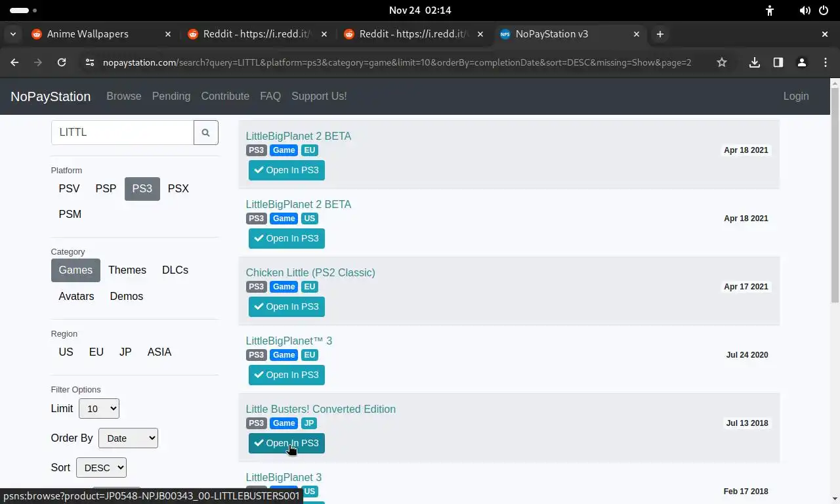Open In PS3 for LittleBigPlanet 2 BETA US
This screenshot has height=504, width=840.
287,238
